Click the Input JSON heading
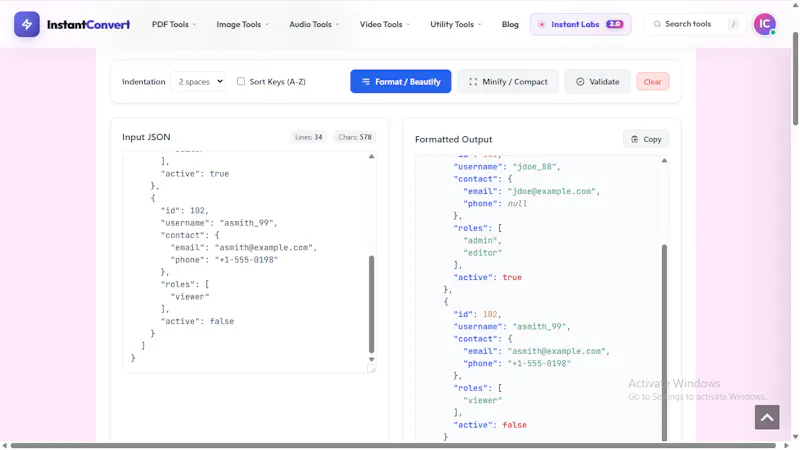The image size is (800, 450). pyautogui.click(x=146, y=137)
